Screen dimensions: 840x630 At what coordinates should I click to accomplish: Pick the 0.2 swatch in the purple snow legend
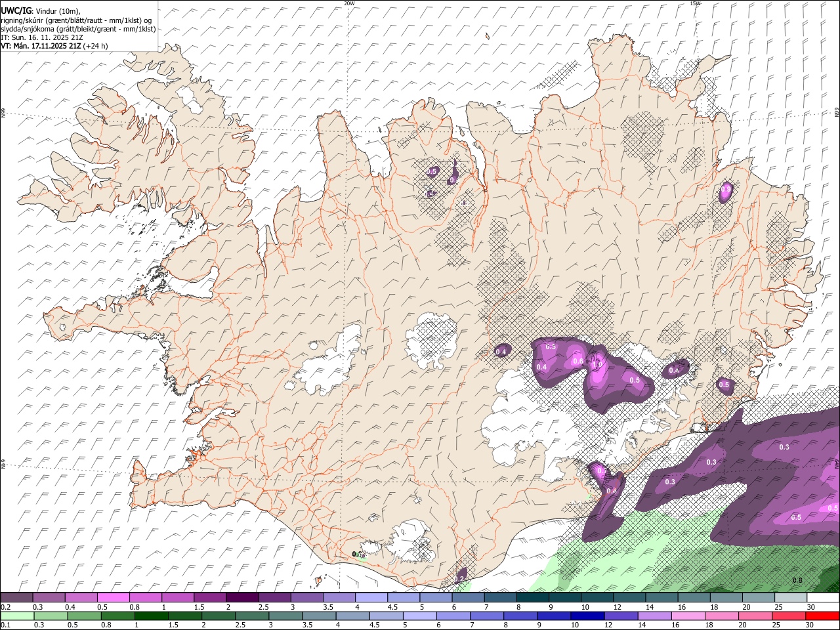(16, 598)
